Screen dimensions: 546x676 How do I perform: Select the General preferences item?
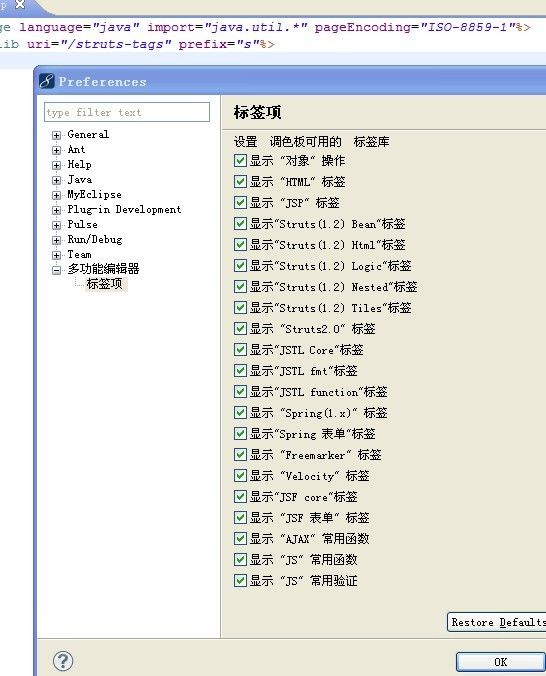point(88,135)
